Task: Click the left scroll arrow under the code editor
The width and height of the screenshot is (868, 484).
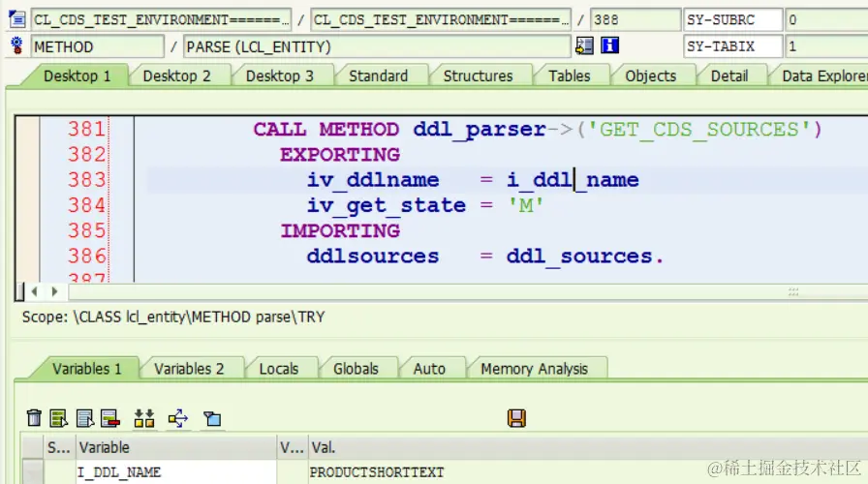Action: pyautogui.click(x=34, y=291)
